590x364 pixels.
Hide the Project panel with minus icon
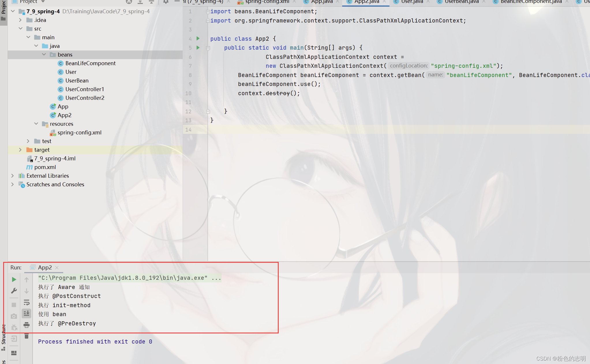tap(177, 2)
